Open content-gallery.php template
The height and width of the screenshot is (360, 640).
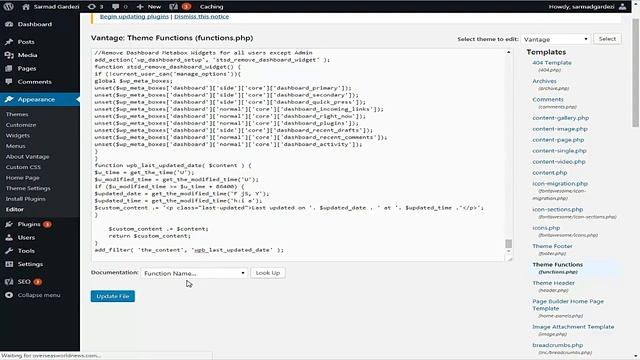[560, 118]
